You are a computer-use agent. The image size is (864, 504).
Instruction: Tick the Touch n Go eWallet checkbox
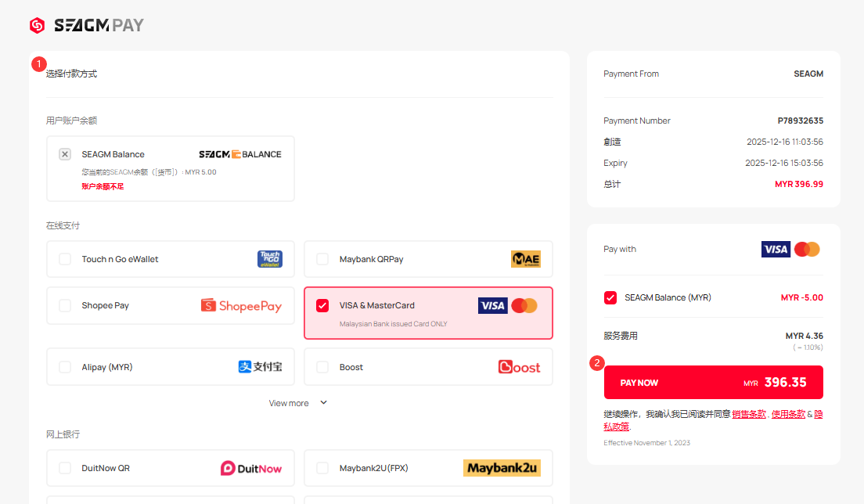tap(65, 259)
